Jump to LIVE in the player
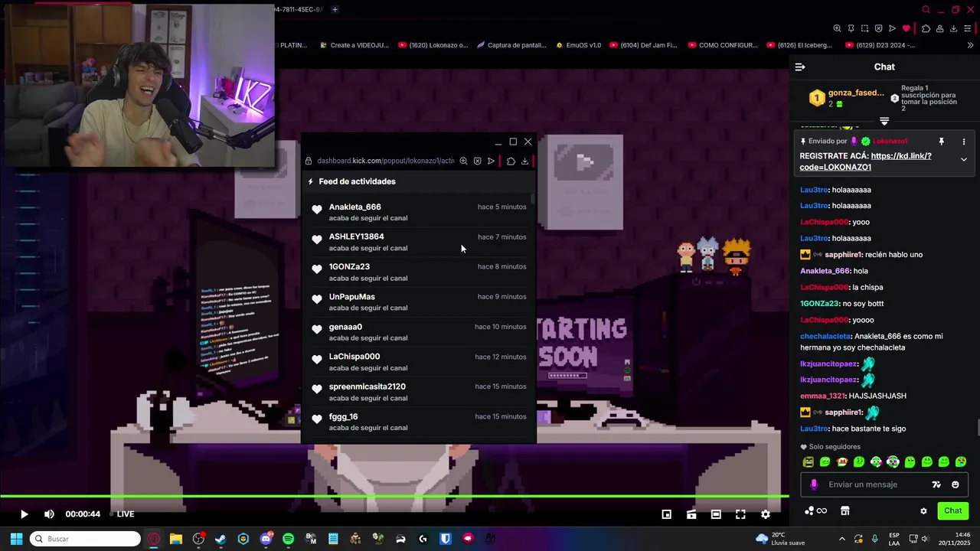Screen dimensions: 980x551 pyautogui.click(x=125, y=514)
